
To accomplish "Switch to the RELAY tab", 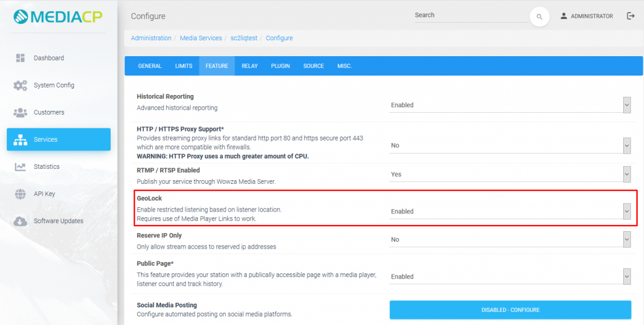I will tap(250, 66).
